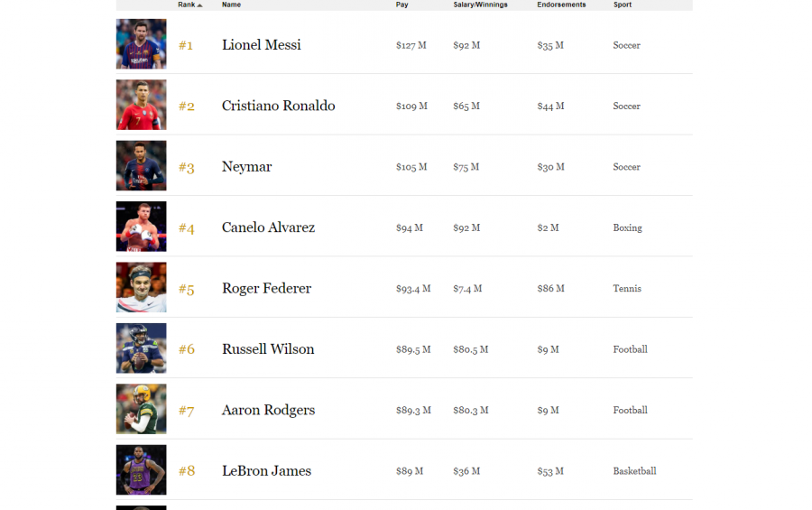Click the #3 rank number for Neymar

[186, 167]
